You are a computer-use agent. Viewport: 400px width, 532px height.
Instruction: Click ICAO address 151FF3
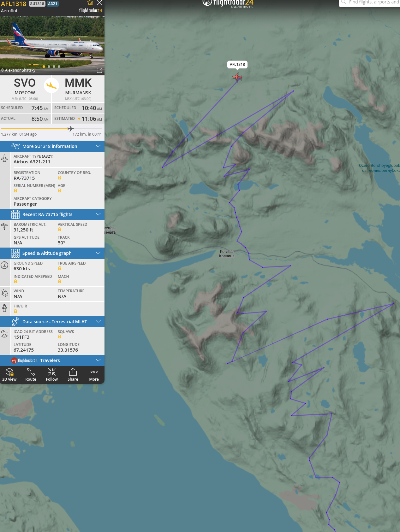click(x=21, y=337)
